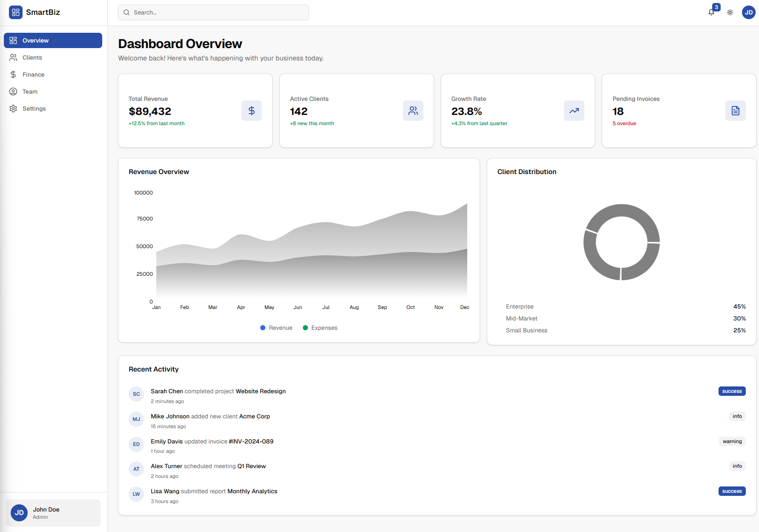
Task: Switch to the Clients section
Action: [32, 57]
